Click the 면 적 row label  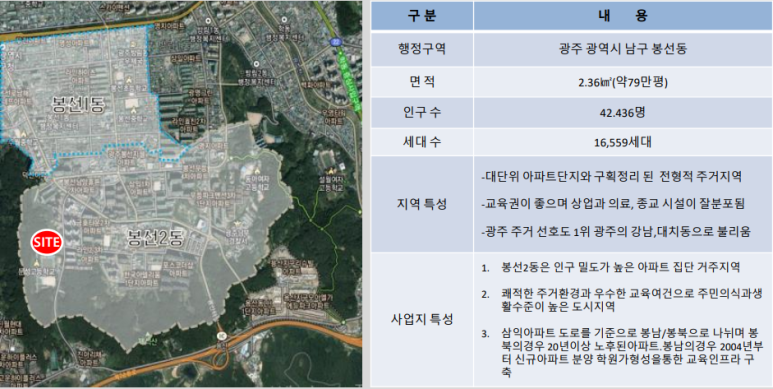pyautogui.click(x=422, y=82)
